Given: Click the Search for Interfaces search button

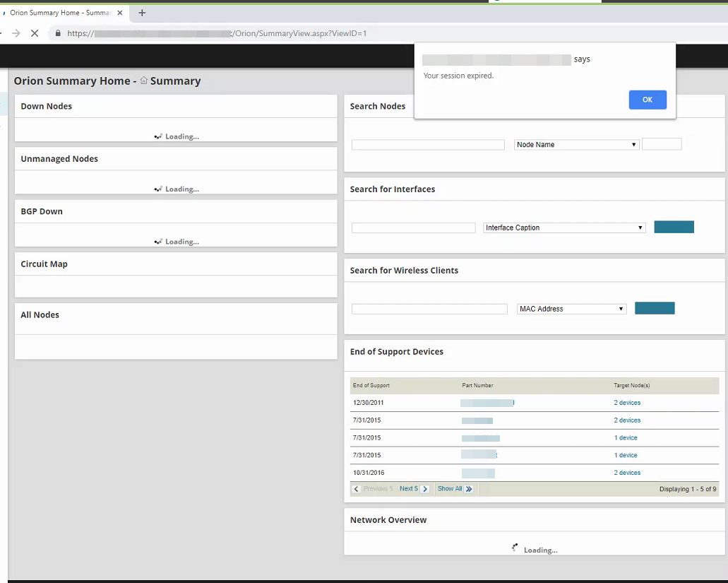Looking at the screenshot, I should (674, 227).
